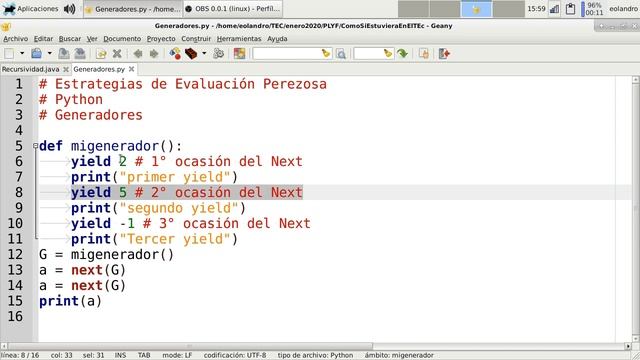Click line number 13 in the margin
The width and height of the screenshot is (640, 360).
coord(16,270)
